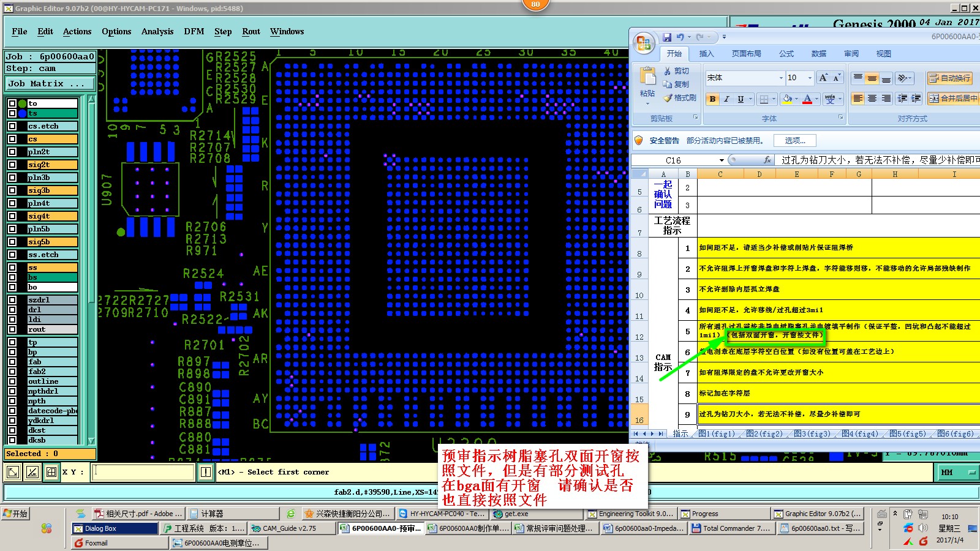The width and height of the screenshot is (980, 551).
Task: Click the orange color bar of layer cs
Action: pyautogui.click(x=52, y=139)
